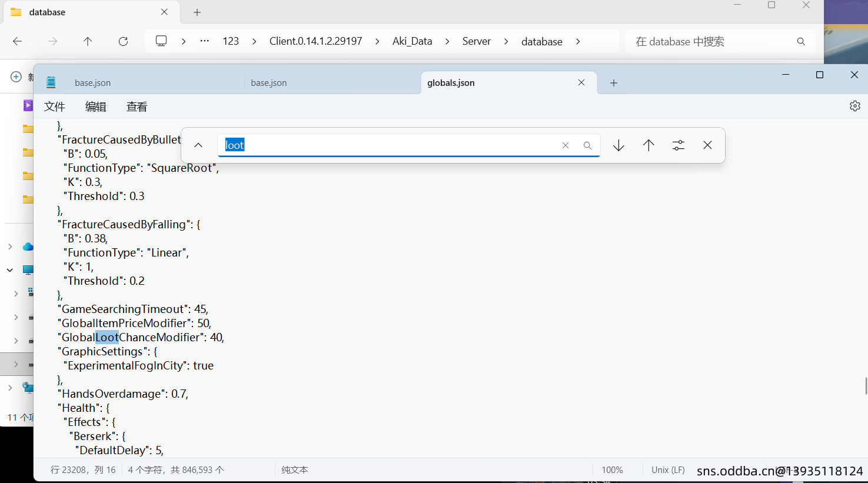Add a new Notepad tab

[x=614, y=83]
